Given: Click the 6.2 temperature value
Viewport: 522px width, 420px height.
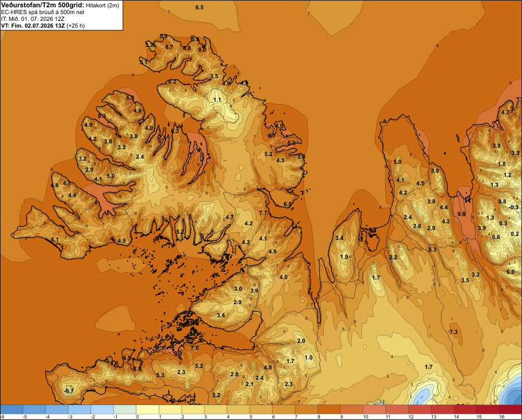Looking at the screenshot, I should coord(172,81).
